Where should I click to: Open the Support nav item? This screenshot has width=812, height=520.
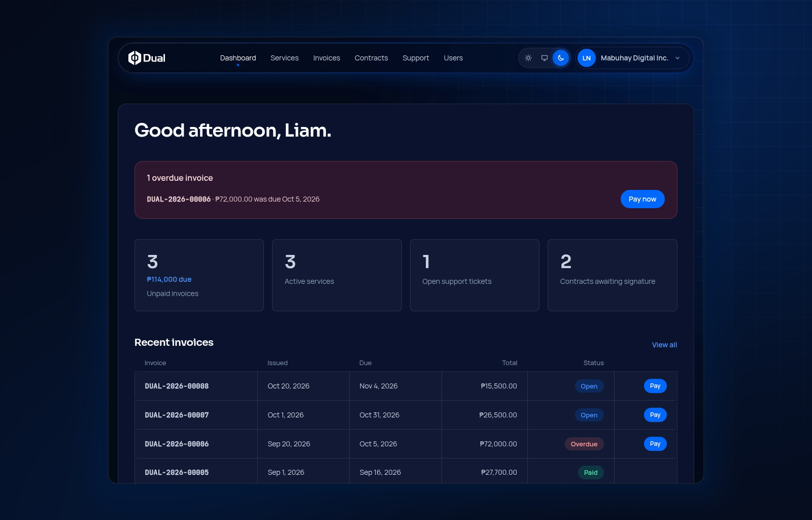point(416,58)
